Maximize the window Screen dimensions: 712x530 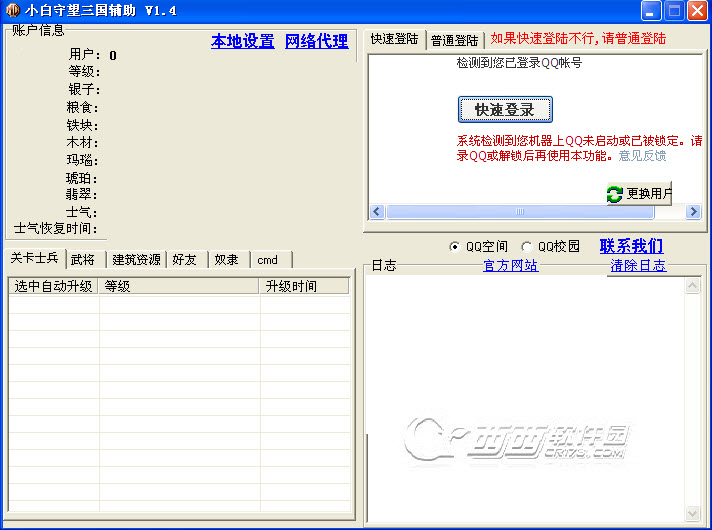tap(674, 10)
